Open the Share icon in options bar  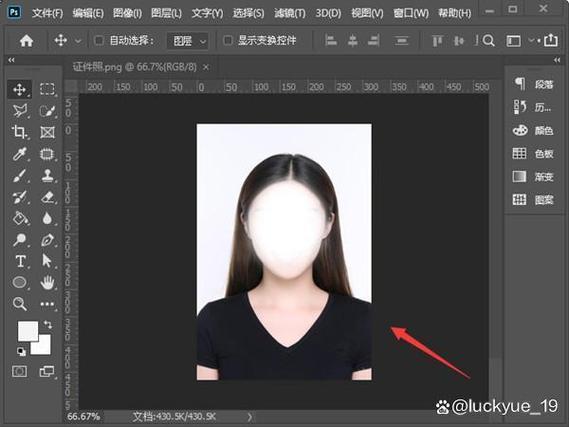coord(550,40)
